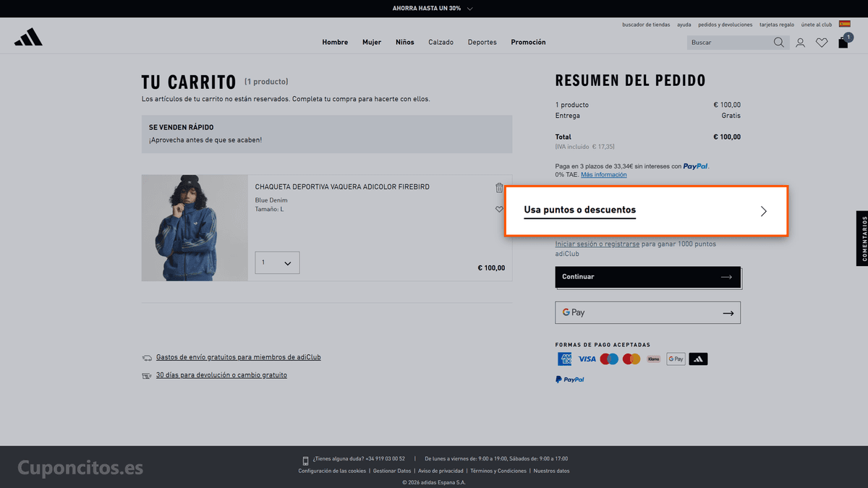The width and height of the screenshot is (868, 488).
Task: Add jacket to wishlist with heart icon
Action: point(499,209)
